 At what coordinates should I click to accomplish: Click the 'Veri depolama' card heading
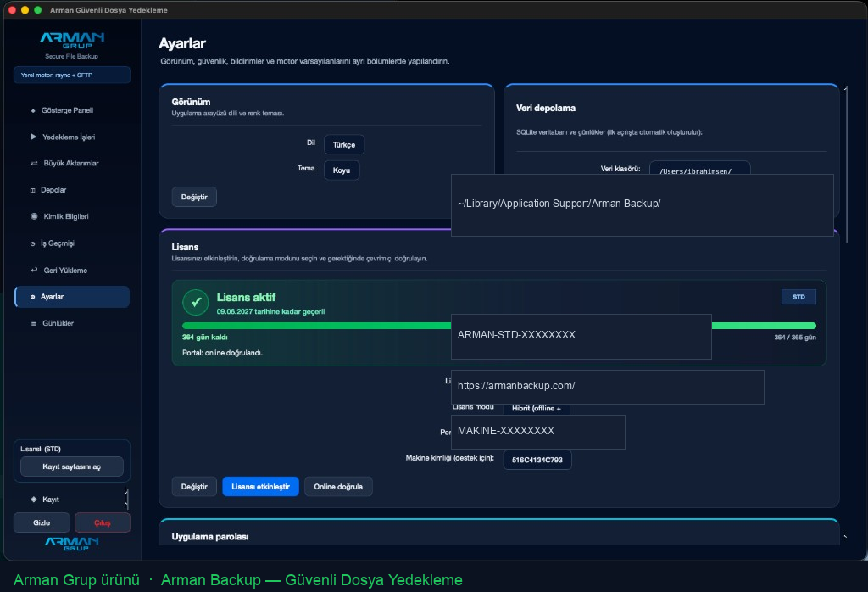click(546, 108)
